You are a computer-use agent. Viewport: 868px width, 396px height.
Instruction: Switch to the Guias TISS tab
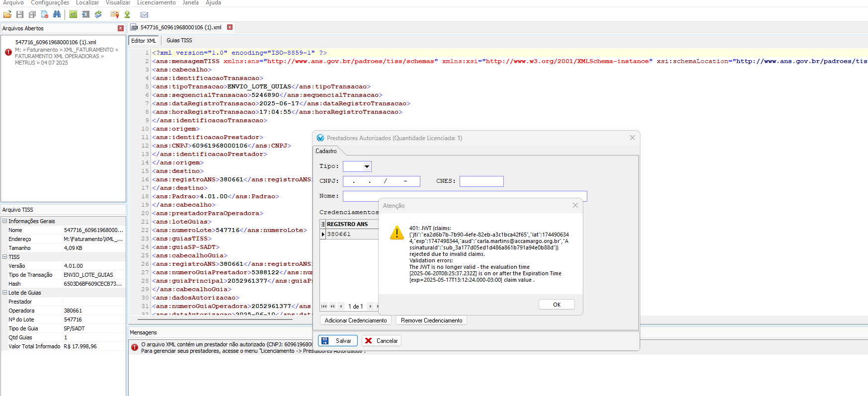[179, 41]
